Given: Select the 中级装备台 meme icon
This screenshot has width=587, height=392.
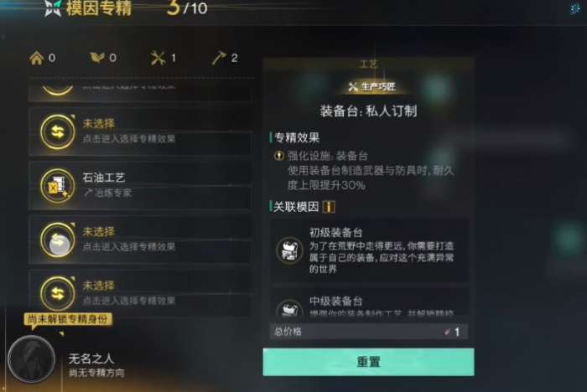Looking at the screenshot, I should click(x=289, y=308).
